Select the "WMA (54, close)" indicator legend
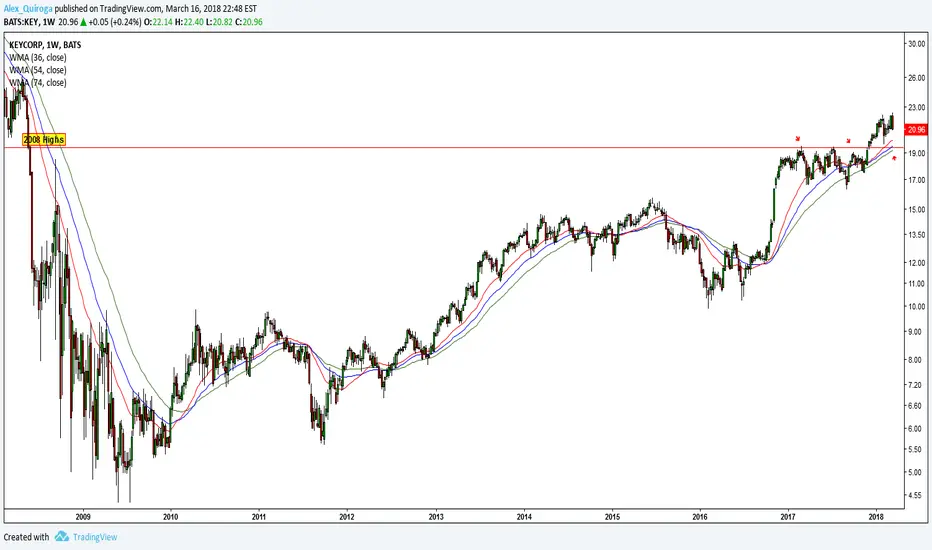The image size is (932, 550). pyautogui.click(x=37, y=70)
